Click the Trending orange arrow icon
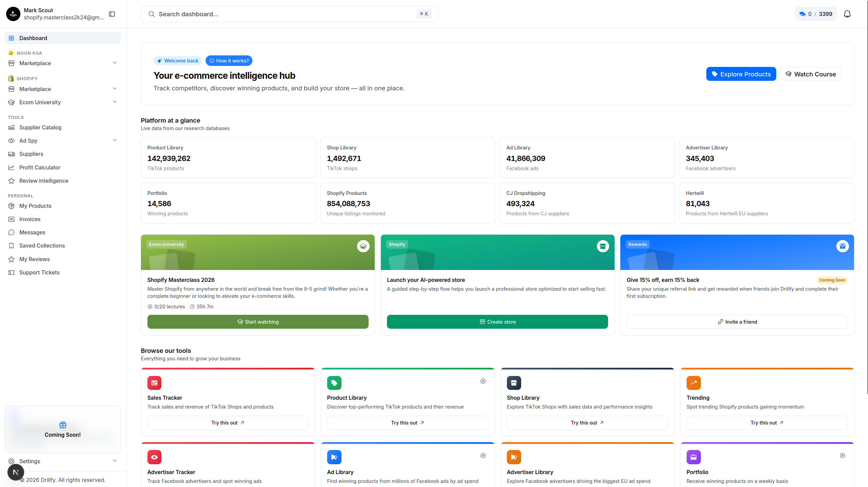868x487 pixels. pyautogui.click(x=693, y=383)
